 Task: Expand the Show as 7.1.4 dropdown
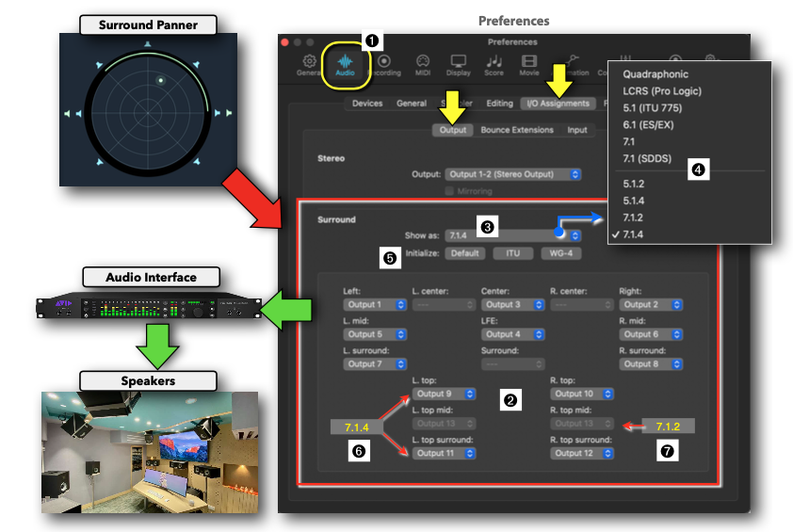(513, 235)
